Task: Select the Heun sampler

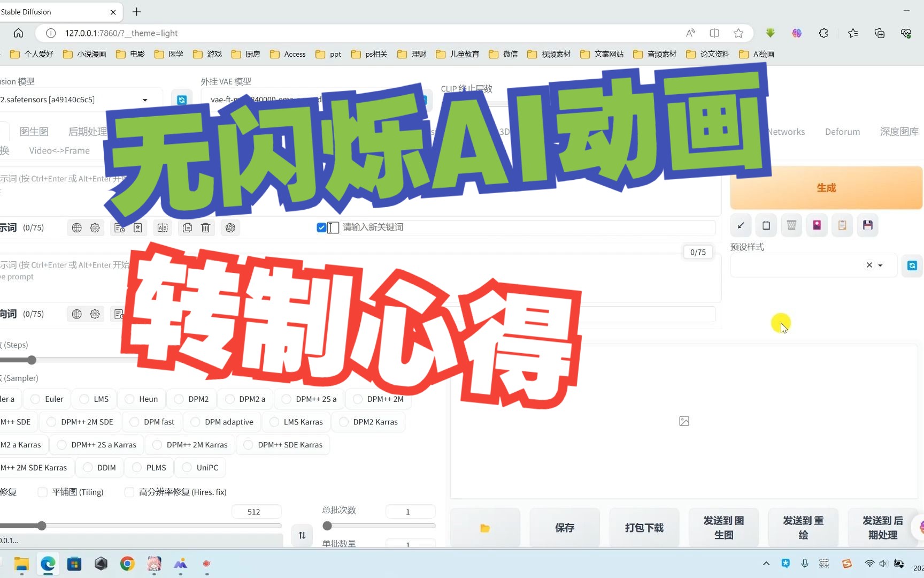Action: point(141,399)
